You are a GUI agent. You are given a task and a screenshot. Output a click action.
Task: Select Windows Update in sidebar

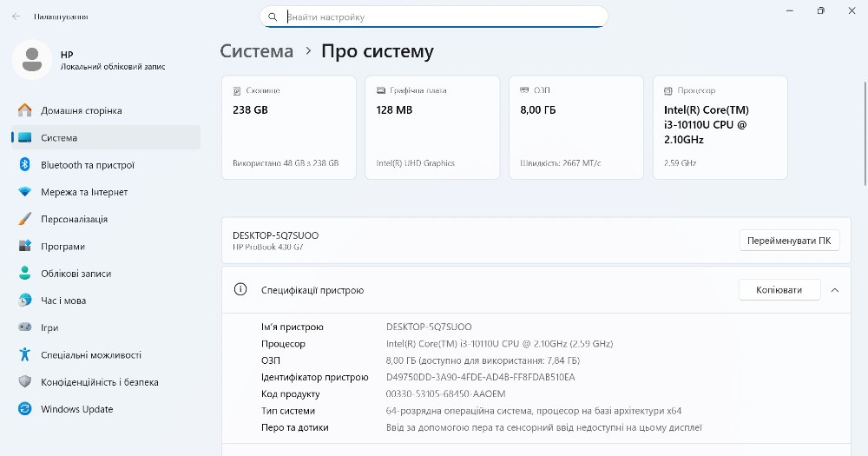pyautogui.click(x=106, y=409)
